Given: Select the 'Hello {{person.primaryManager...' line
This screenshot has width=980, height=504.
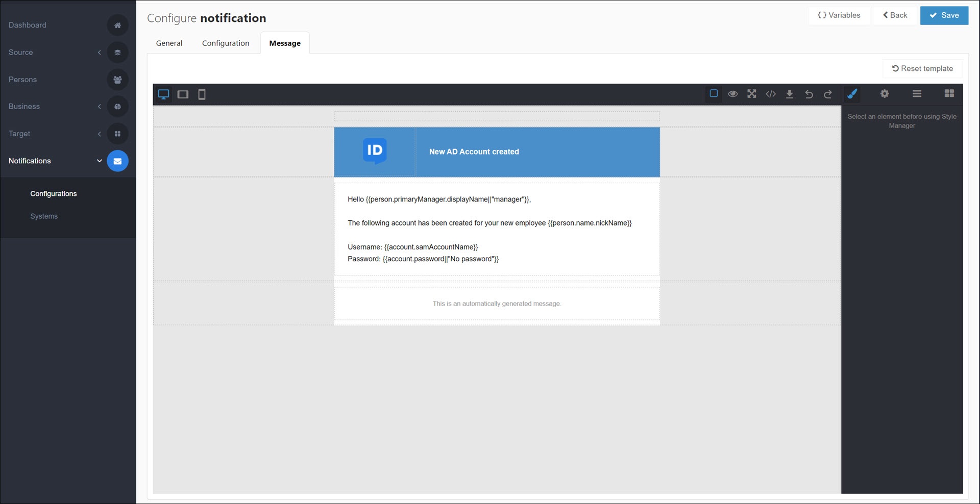Looking at the screenshot, I should tap(439, 199).
